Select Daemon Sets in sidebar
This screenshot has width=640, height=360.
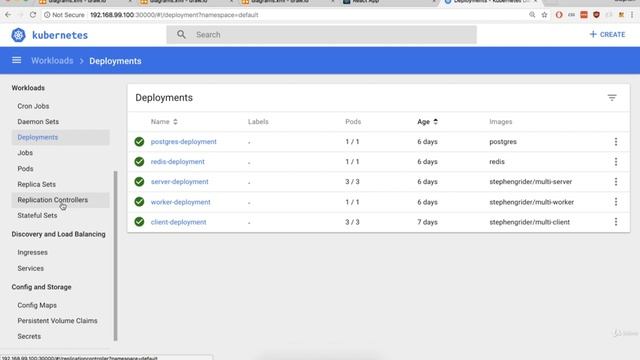[x=38, y=122]
